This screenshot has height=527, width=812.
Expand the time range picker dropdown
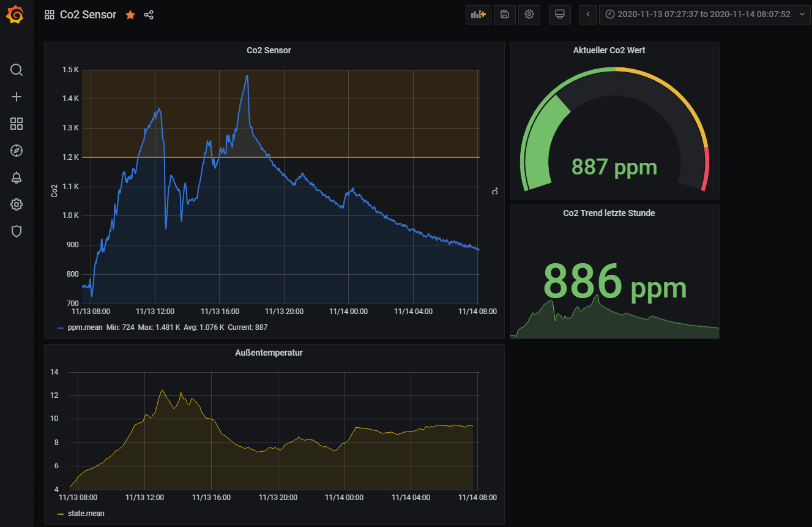tap(802, 14)
